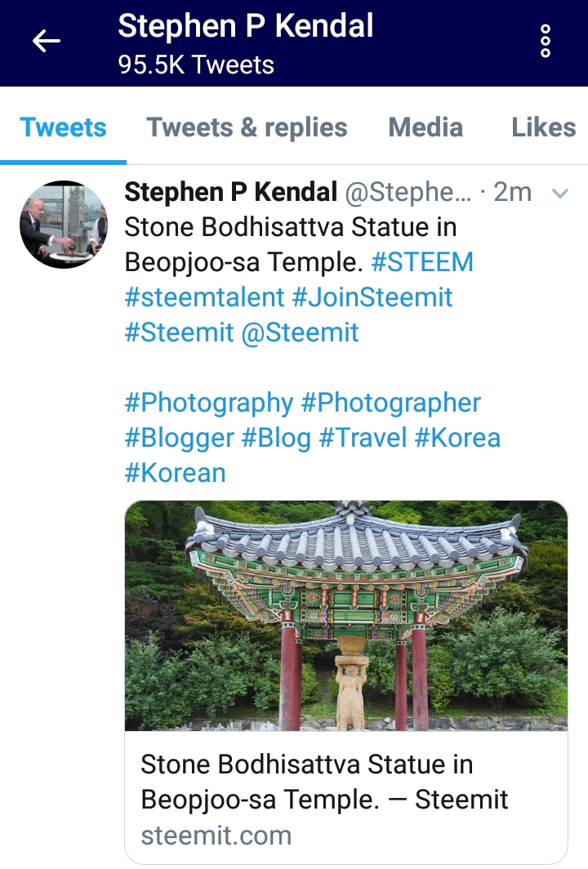Open the #Photography hashtag
The height and width of the screenshot is (869, 588).
point(209,403)
